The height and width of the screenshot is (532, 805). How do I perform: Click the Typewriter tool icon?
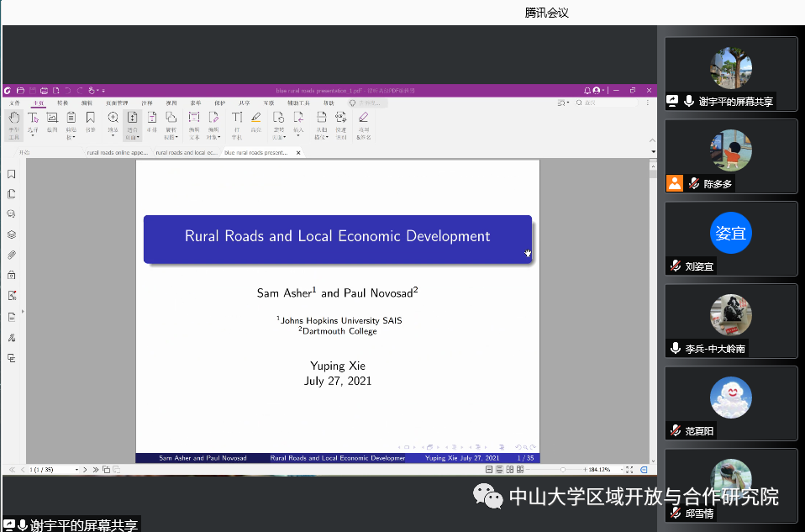coord(236,119)
